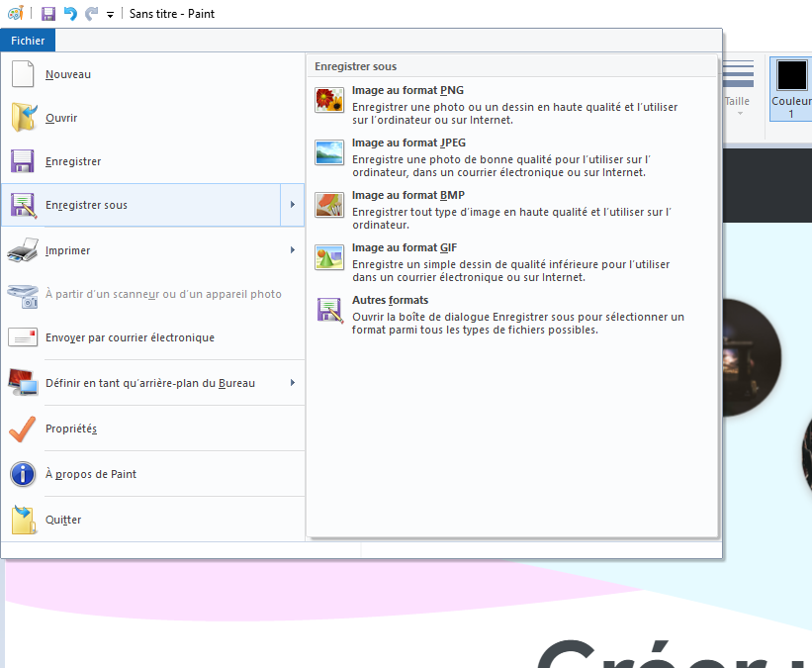Open À propos de Paint
The width and height of the screenshot is (812, 668).
91,474
